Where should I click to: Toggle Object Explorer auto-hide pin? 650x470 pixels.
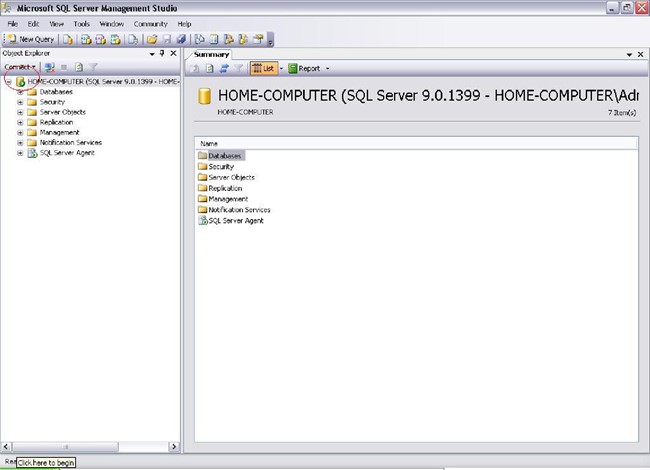(x=162, y=53)
